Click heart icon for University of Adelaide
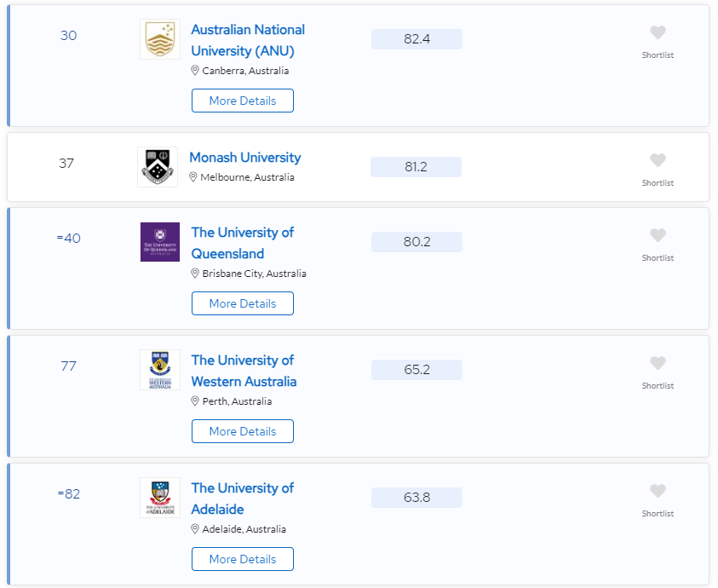The width and height of the screenshot is (718, 588). click(658, 492)
